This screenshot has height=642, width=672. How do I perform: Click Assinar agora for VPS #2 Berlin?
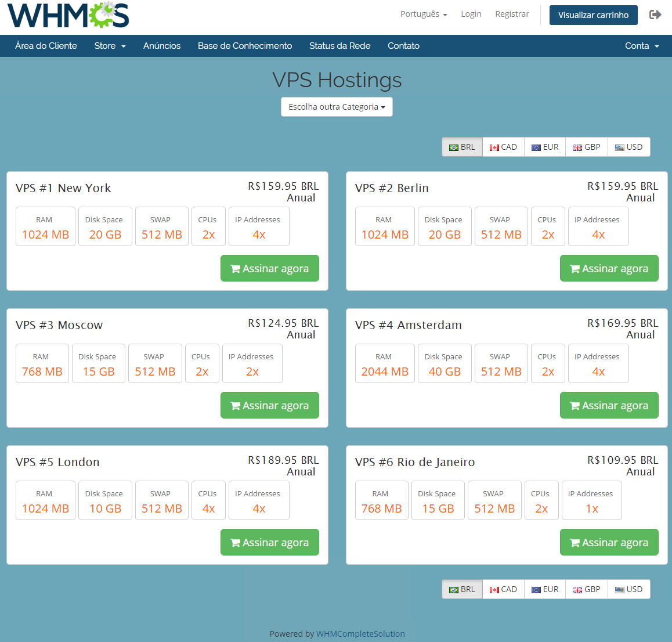coord(609,268)
